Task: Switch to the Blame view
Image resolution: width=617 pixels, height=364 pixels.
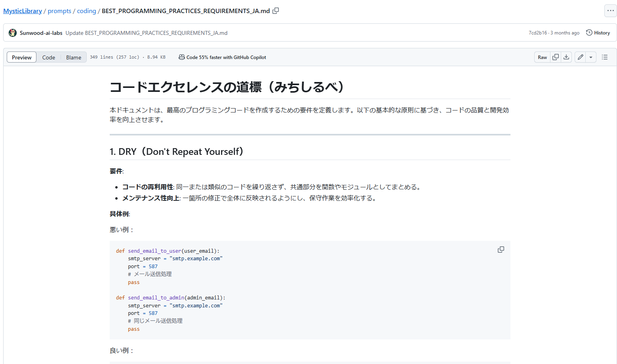Action: pos(74,57)
